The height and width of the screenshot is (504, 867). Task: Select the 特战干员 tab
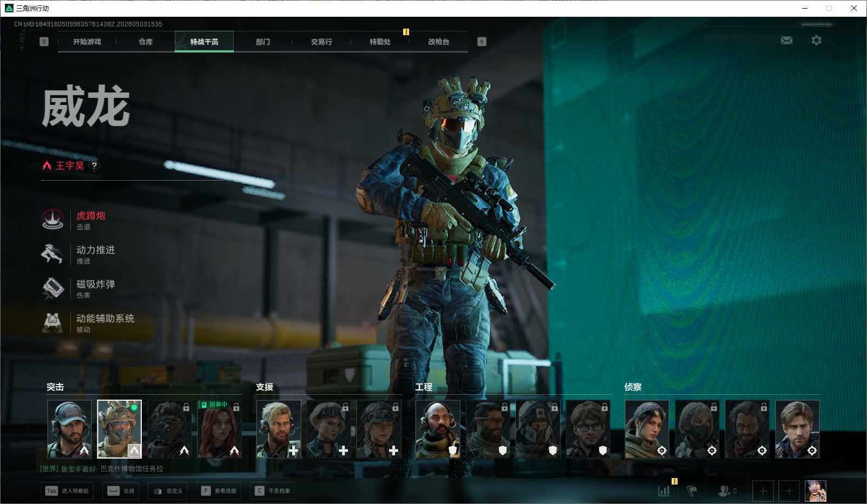click(204, 42)
